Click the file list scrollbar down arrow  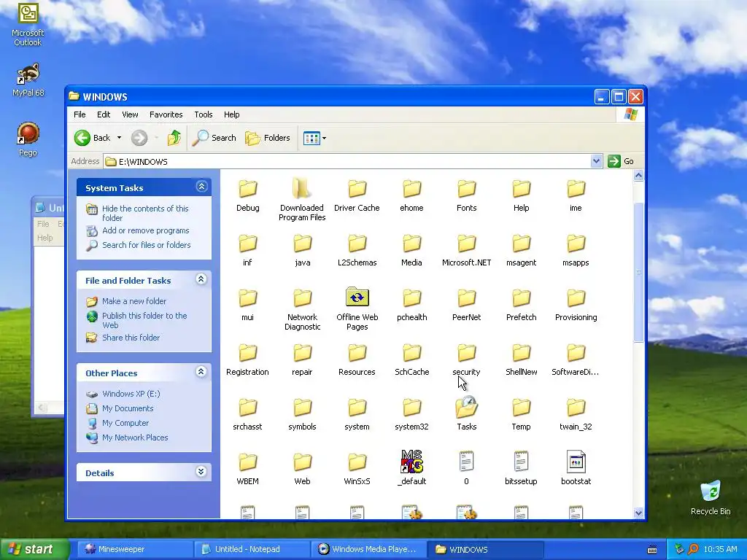[x=638, y=513]
